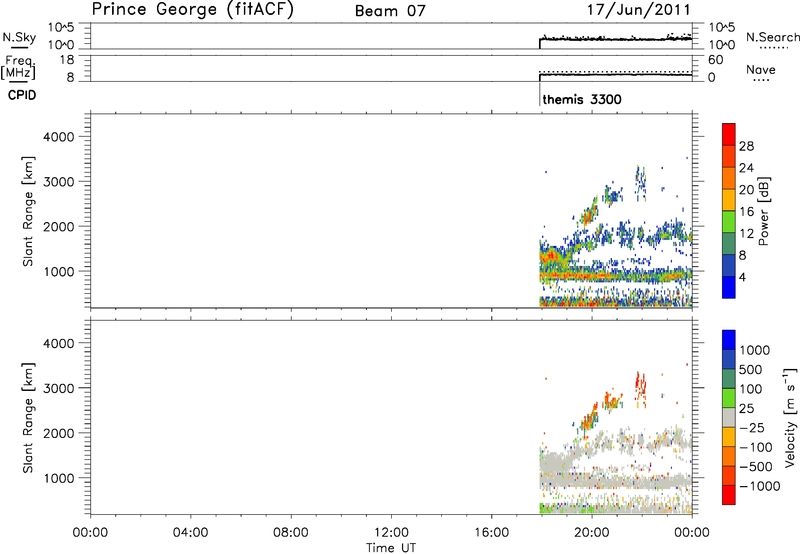Click the "4" tick on Power color bar

point(742,277)
